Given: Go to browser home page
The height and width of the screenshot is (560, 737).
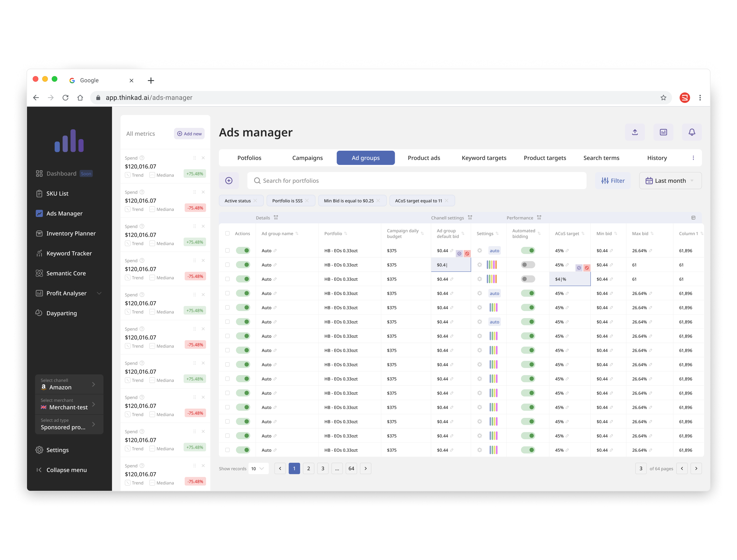Looking at the screenshot, I should coord(80,98).
